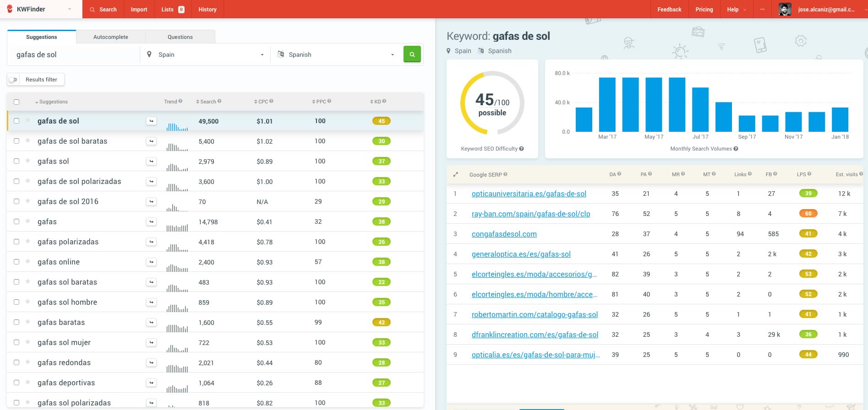Open the ray-ban.com gafas-de-sol link
868x410 pixels.
point(531,214)
